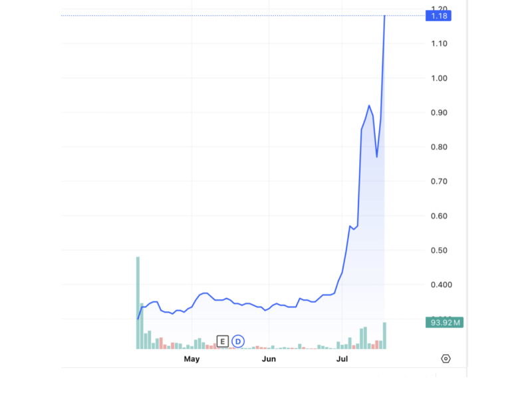The image size is (532, 399).
Task: Click the peak of the price spike
Action: coord(384,15)
